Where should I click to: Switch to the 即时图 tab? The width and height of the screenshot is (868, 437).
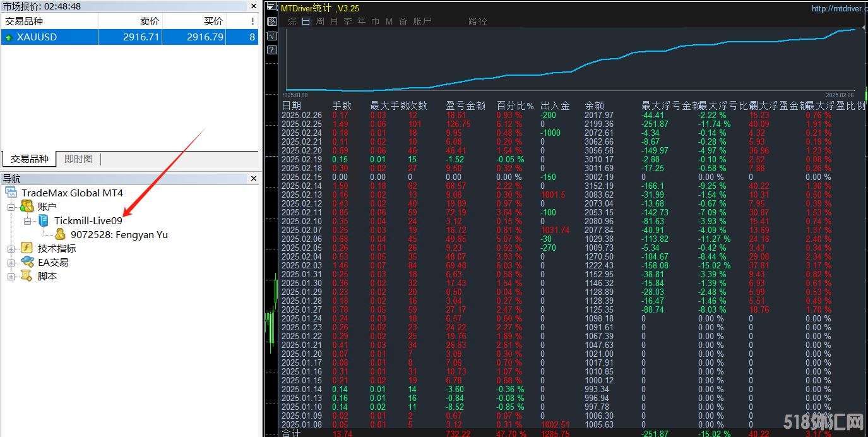click(x=78, y=159)
